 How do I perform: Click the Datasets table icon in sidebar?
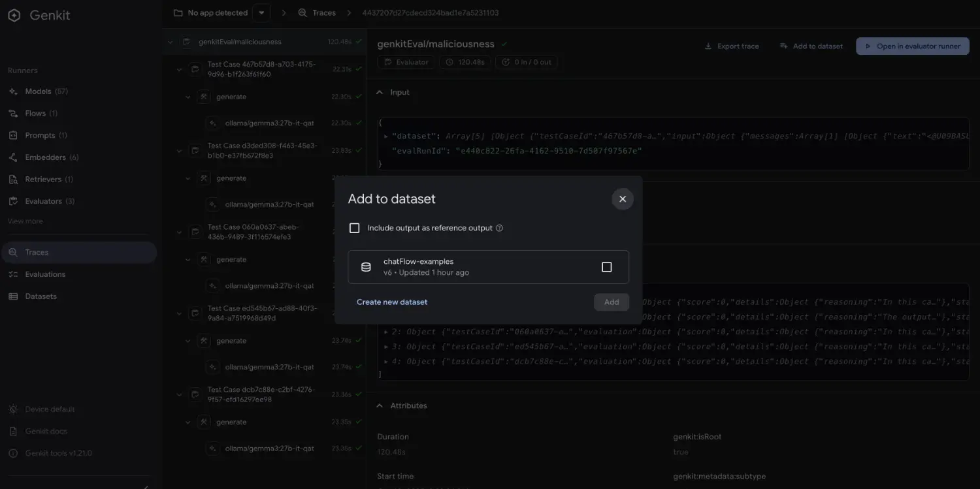coord(13,296)
